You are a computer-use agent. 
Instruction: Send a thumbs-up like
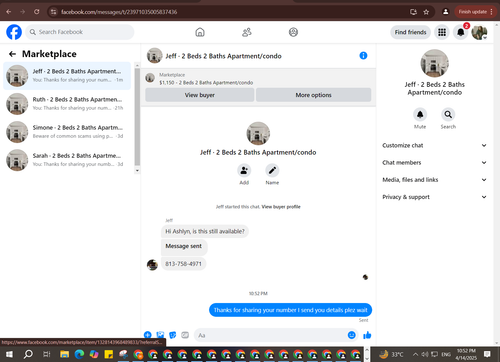(367, 335)
